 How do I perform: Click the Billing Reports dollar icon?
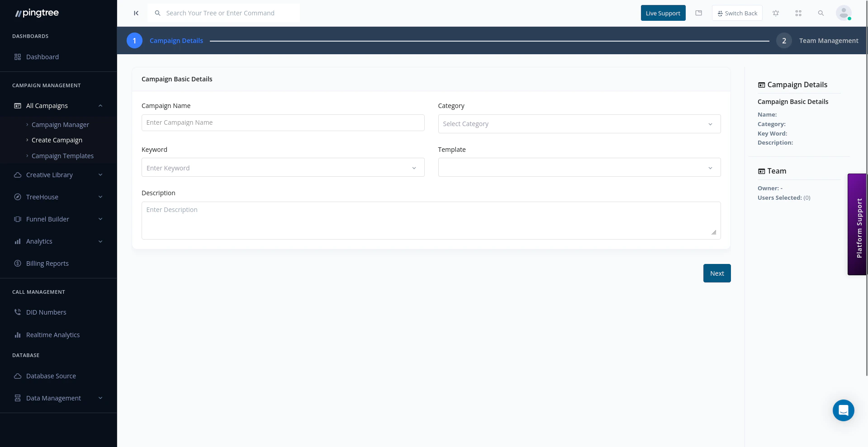point(18,263)
